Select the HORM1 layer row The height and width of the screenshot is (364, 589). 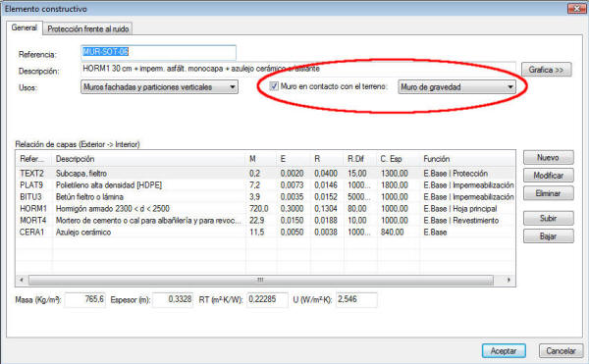[266, 208]
